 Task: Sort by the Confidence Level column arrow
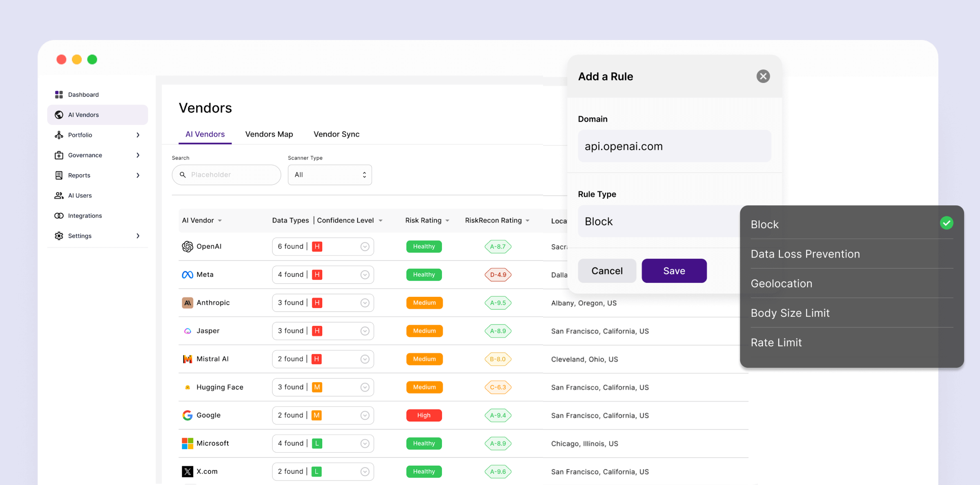tap(380, 221)
